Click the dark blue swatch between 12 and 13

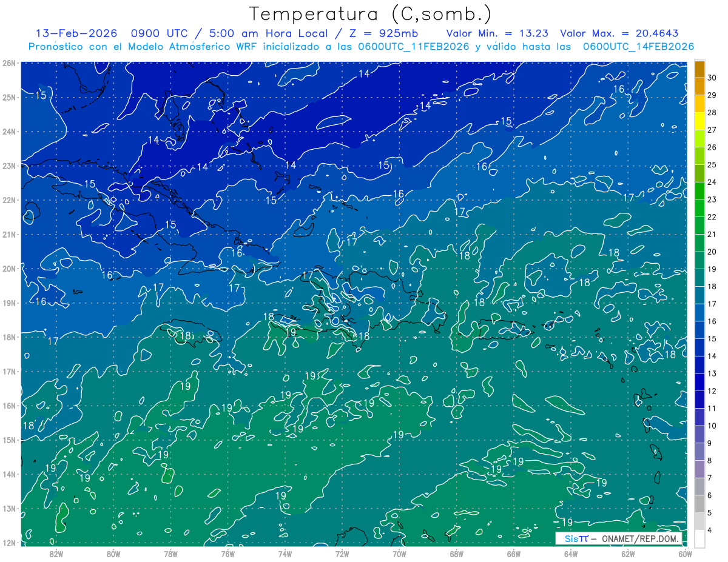click(699, 381)
